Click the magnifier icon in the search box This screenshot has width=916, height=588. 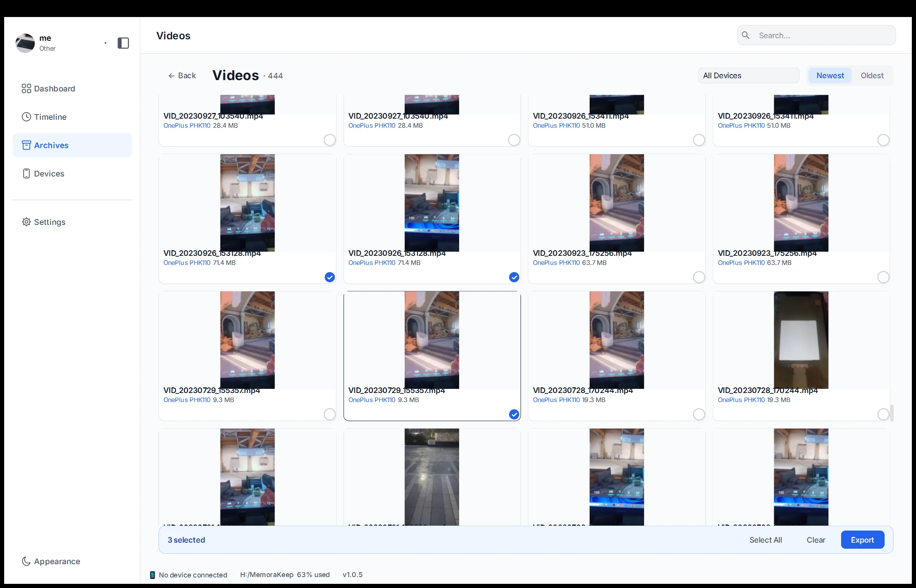pyautogui.click(x=745, y=35)
